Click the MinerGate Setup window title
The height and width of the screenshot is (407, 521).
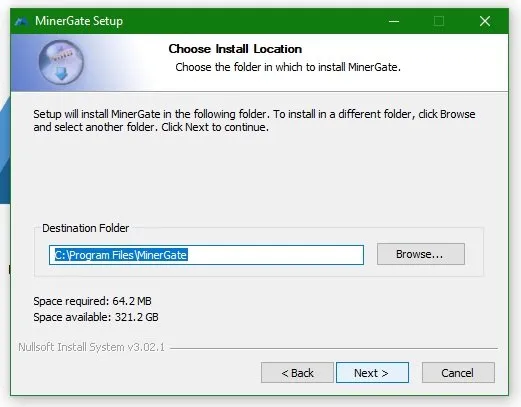pos(79,21)
